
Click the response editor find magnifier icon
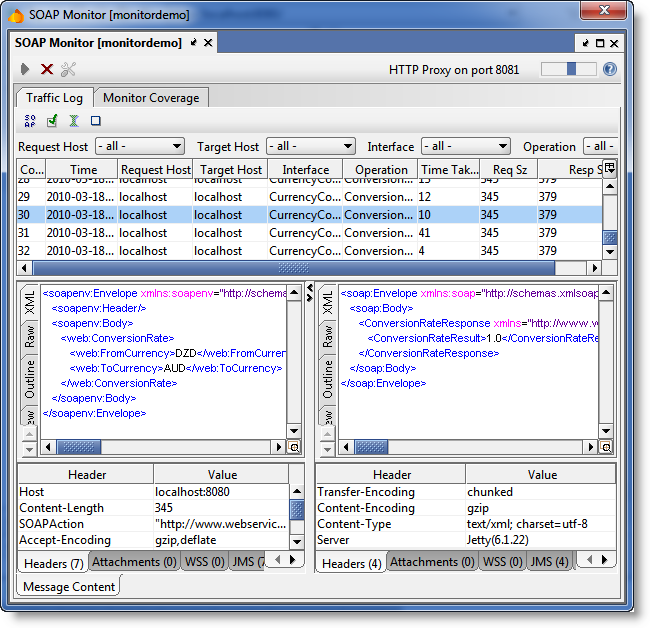(x=606, y=447)
